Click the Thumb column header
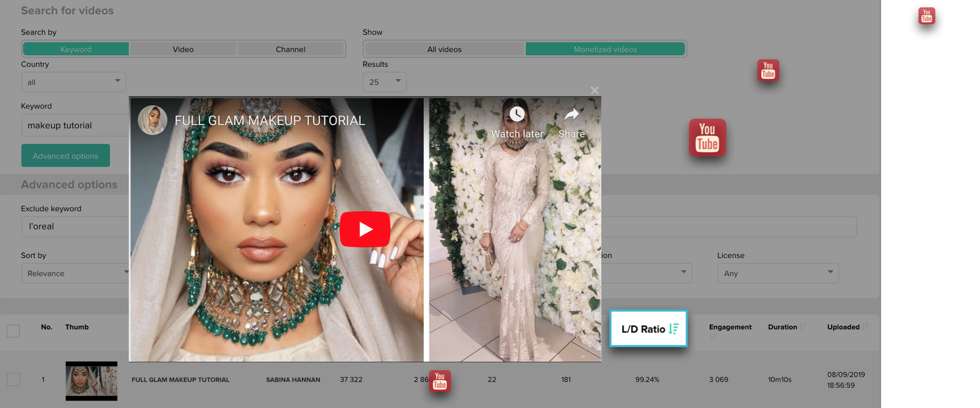The width and height of the screenshot is (980, 408). [x=77, y=327]
